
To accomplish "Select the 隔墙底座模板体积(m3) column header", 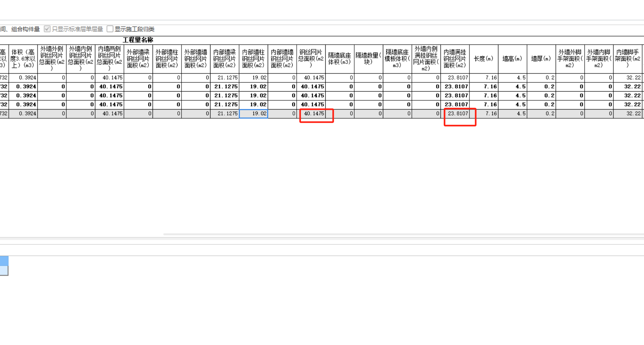I will (397, 59).
